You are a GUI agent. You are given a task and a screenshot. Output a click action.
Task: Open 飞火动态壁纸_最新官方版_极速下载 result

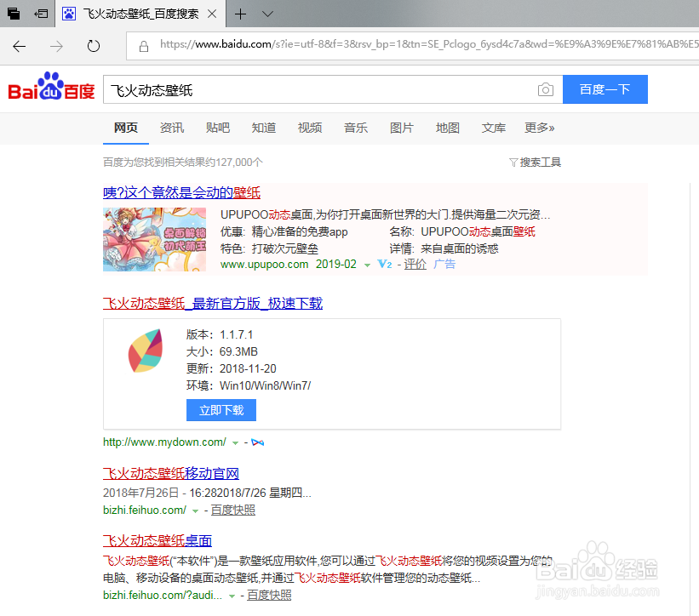tap(213, 304)
